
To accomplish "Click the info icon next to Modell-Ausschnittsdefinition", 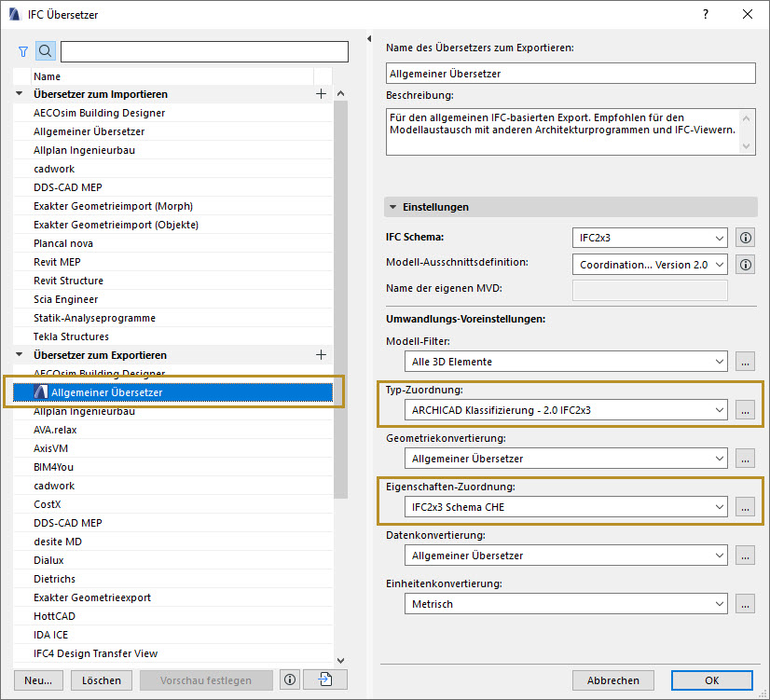I will click(745, 265).
